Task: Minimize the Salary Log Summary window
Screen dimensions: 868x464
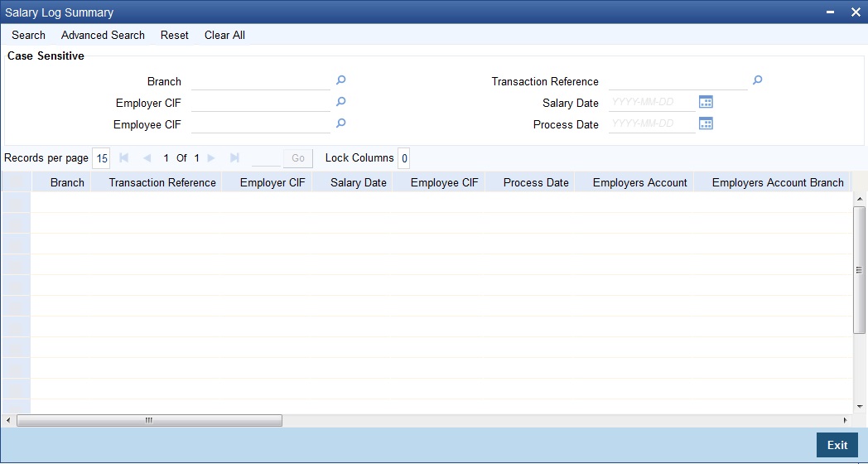Action: (x=831, y=12)
